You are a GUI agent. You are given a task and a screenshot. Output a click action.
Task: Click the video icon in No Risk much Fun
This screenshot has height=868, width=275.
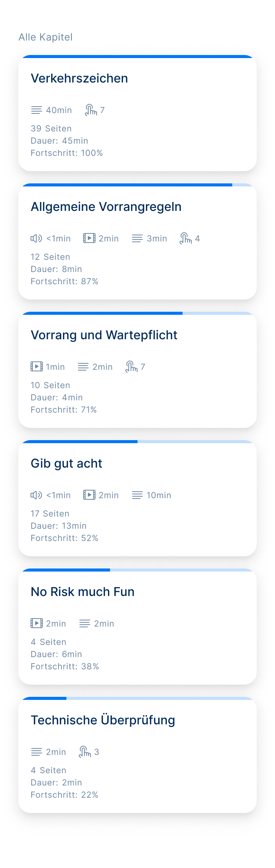click(37, 623)
